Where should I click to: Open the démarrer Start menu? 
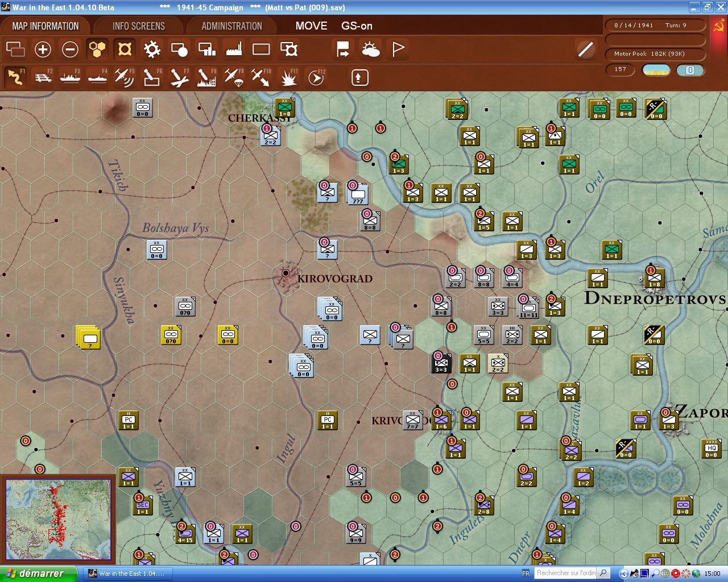coord(38,573)
